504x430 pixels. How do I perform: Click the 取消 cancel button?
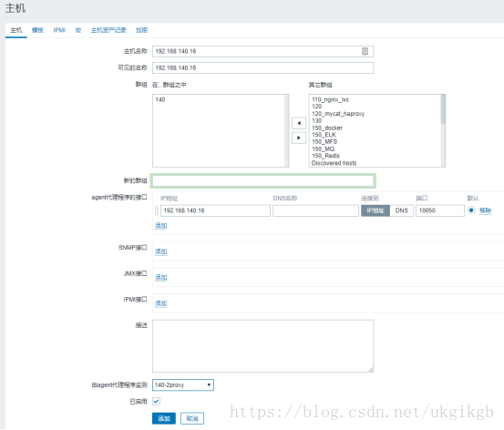[x=192, y=418]
